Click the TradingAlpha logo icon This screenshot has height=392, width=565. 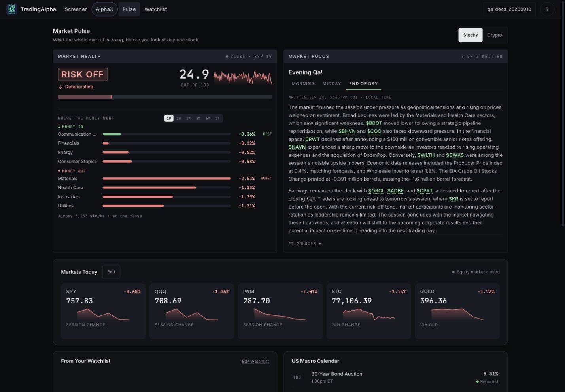[12, 9]
